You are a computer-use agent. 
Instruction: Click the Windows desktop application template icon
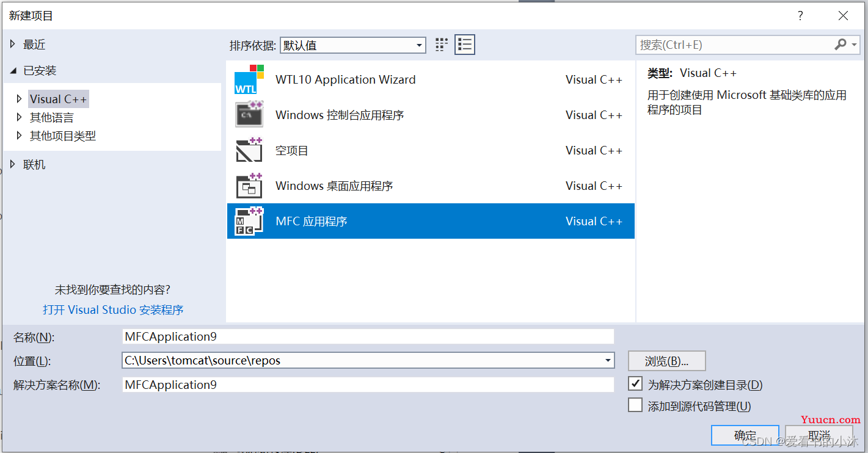(x=249, y=186)
